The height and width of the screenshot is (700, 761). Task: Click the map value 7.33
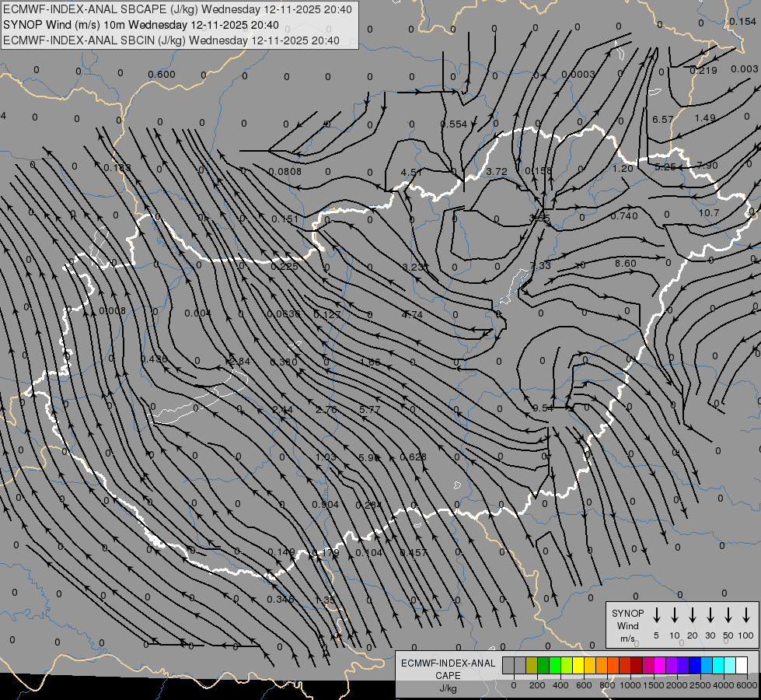coord(540,266)
